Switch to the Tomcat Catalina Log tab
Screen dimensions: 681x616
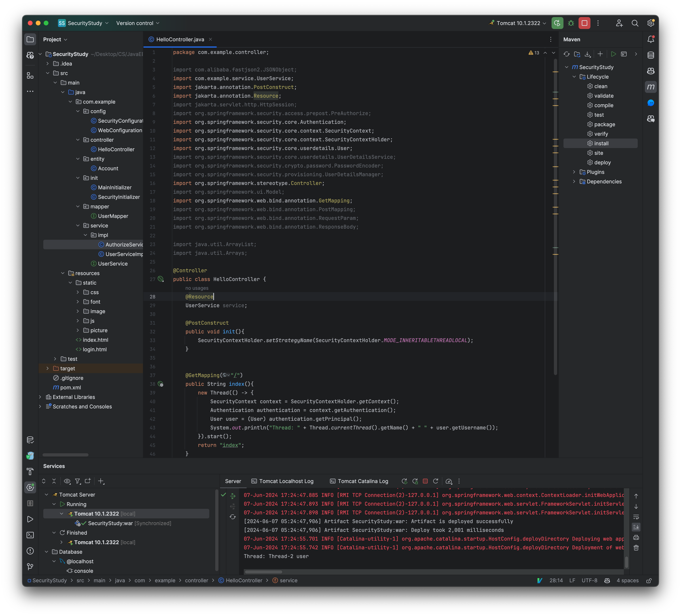pos(359,481)
